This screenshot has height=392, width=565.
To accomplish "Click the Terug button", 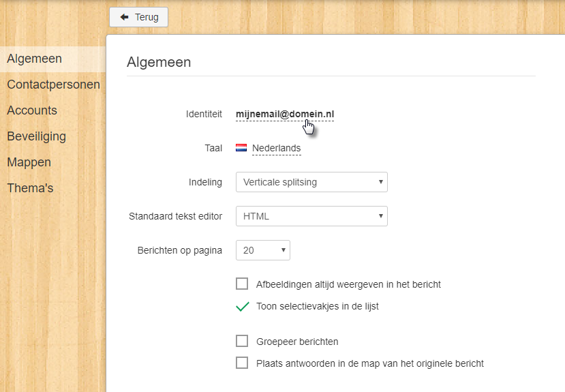I will pos(139,17).
